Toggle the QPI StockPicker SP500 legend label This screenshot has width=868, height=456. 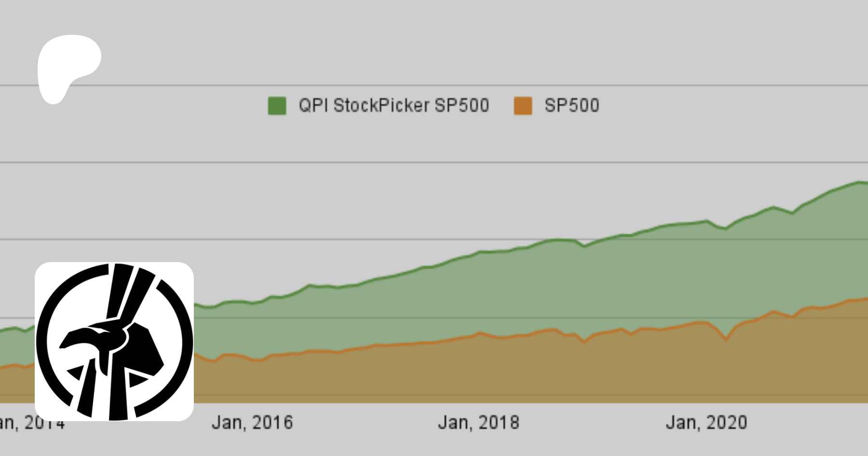tap(393, 106)
